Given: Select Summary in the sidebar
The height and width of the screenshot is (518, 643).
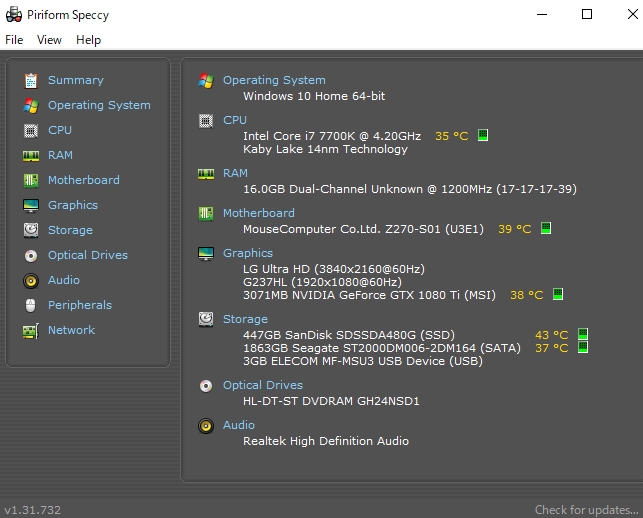Looking at the screenshot, I should [76, 80].
